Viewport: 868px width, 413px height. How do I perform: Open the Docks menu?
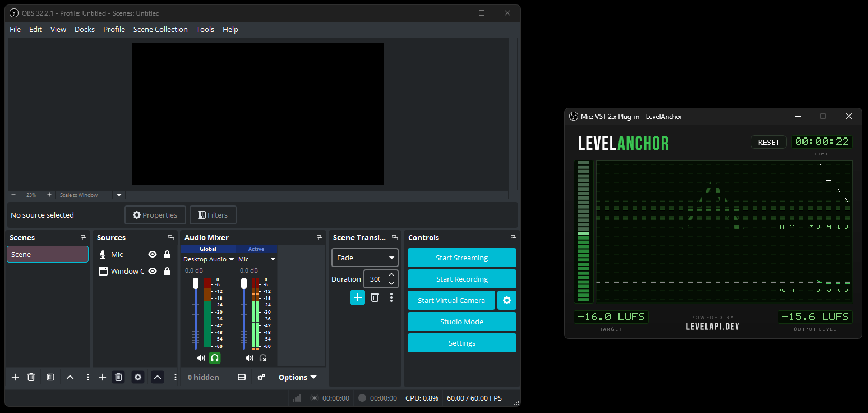pos(85,29)
